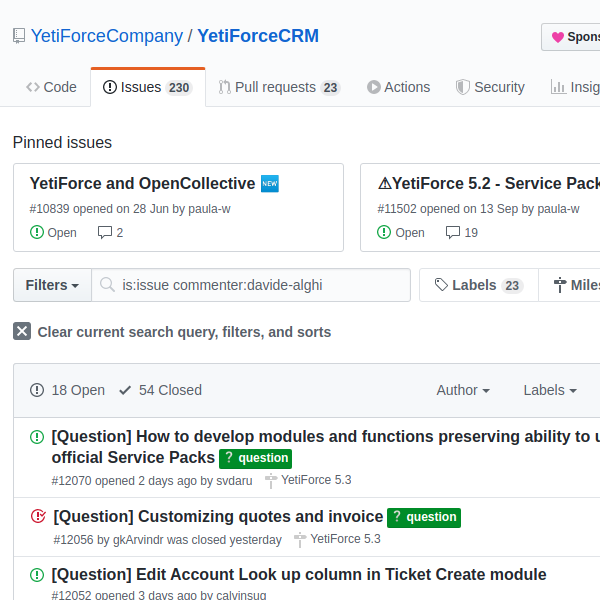Click the milestone signpost icon beside YetiForce 5.3 on issue #12070
This screenshot has height=600, width=600.
pos(271,481)
